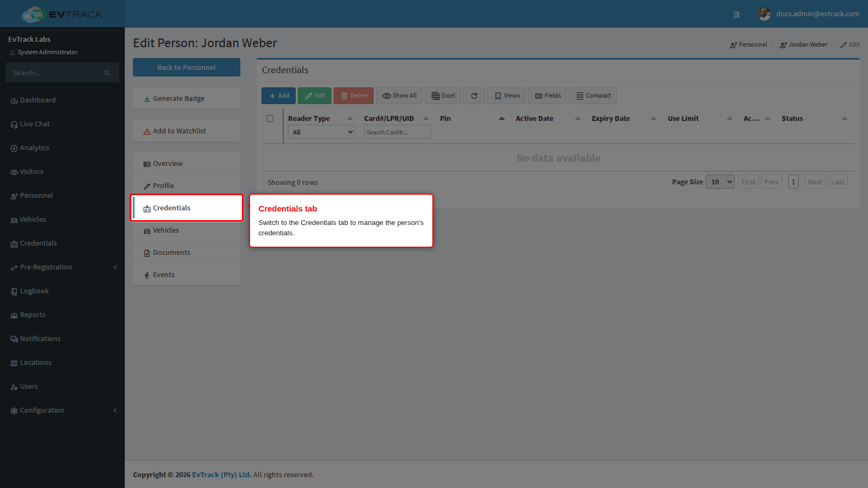
Task: Open the Views button
Action: tap(506, 96)
